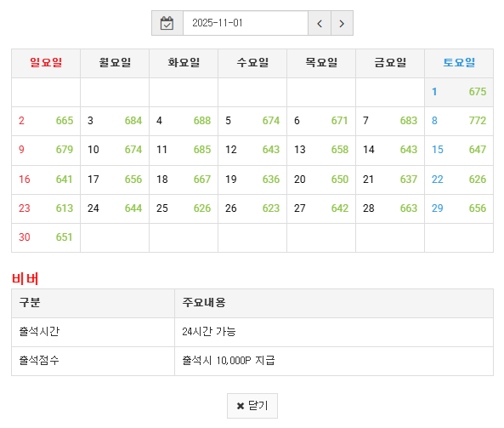Select day 22 in the calendar
Screen dimensions: 504x428
[x=459, y=180]
